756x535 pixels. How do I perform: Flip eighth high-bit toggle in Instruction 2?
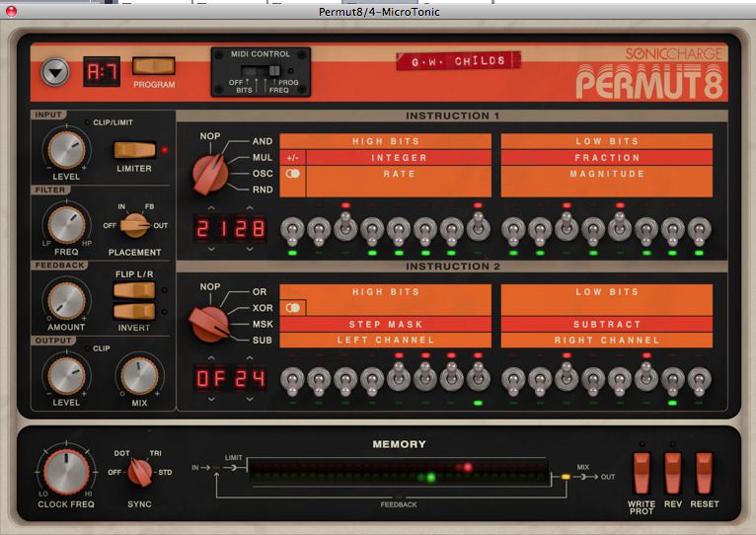tap(478, 377)
